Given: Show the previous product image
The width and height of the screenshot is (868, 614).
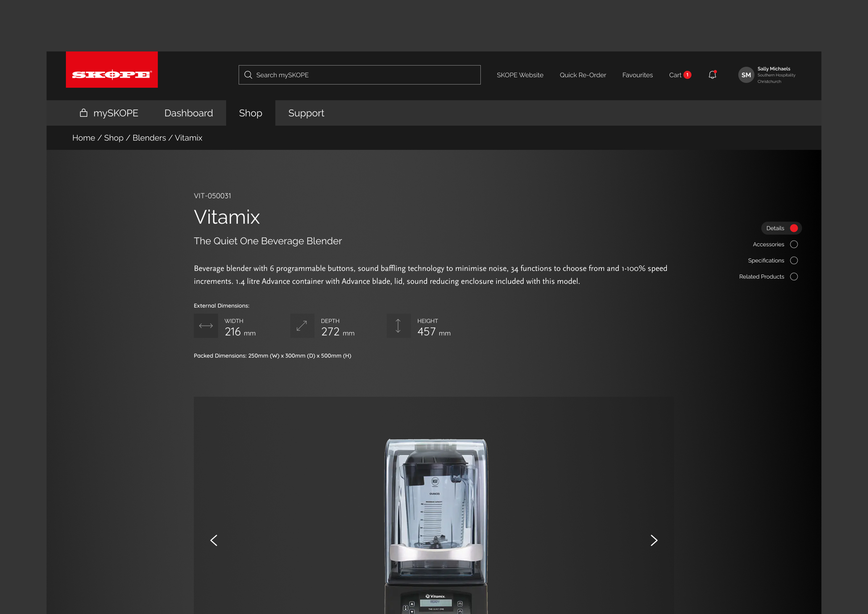Looking at the screenshot, I should tap(214, 540).
